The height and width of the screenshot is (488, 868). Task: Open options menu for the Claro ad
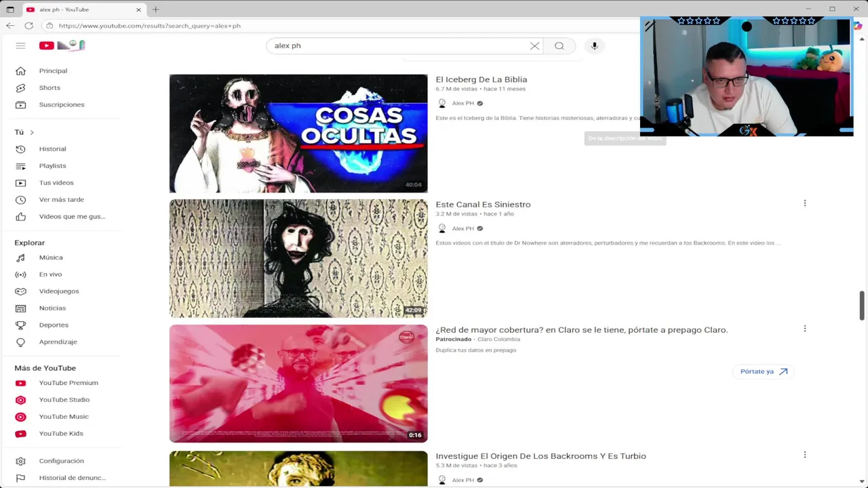pos(805,329)
